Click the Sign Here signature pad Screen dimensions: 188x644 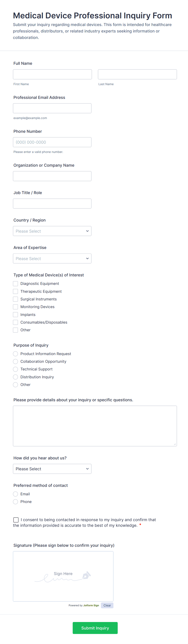pyautogui.click(x=63, y=576)
